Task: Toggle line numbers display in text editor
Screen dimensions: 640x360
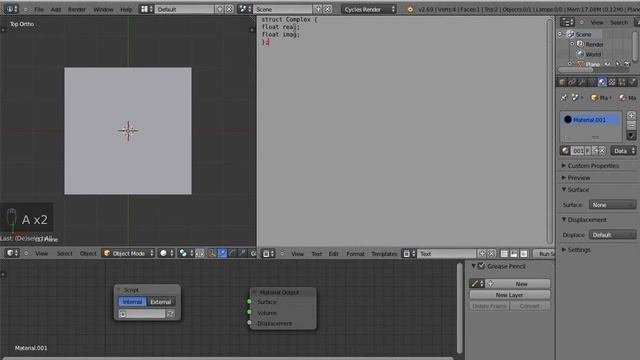Action: click(x=504, y=254)
